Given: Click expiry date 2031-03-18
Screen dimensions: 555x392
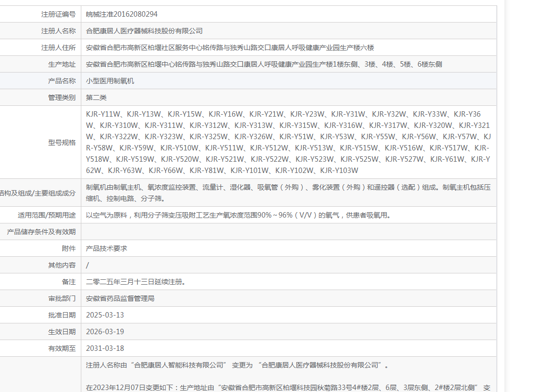Looking at the screenshot, I should pos(105,348).
